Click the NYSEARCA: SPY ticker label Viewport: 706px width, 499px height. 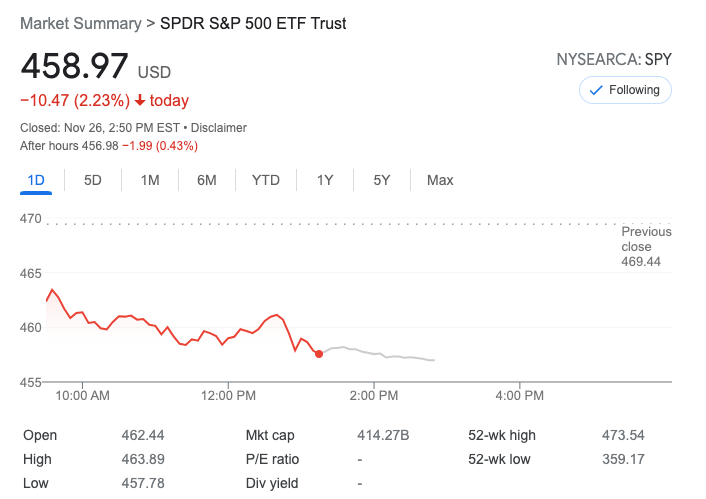(x=614, y=59)
